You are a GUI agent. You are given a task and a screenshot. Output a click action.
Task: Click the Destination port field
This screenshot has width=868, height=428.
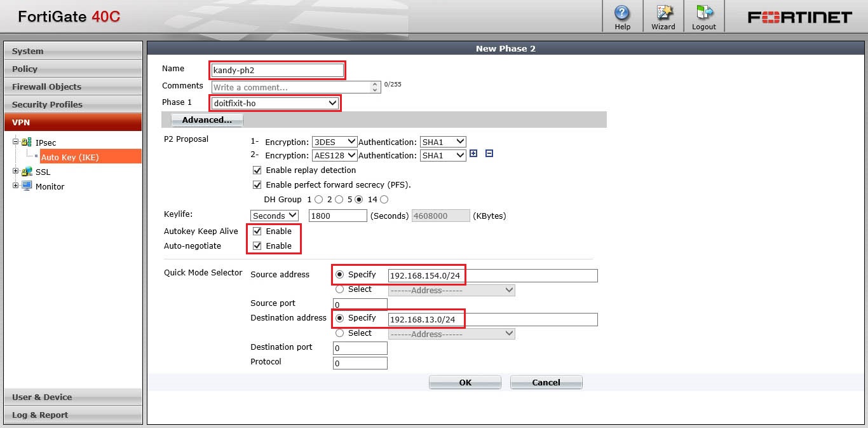[x=360, y=348]
